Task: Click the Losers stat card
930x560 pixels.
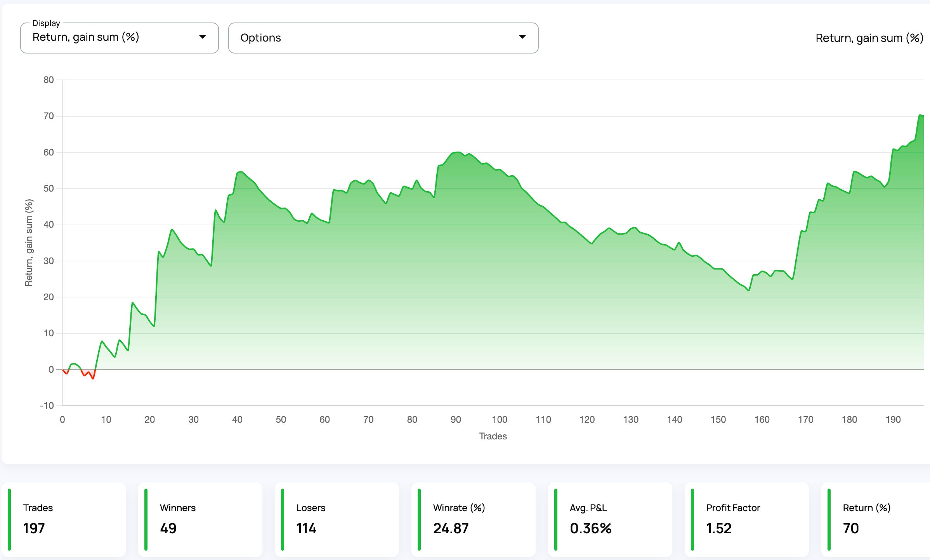Action: pyautogui.click(x=337, y=519)
